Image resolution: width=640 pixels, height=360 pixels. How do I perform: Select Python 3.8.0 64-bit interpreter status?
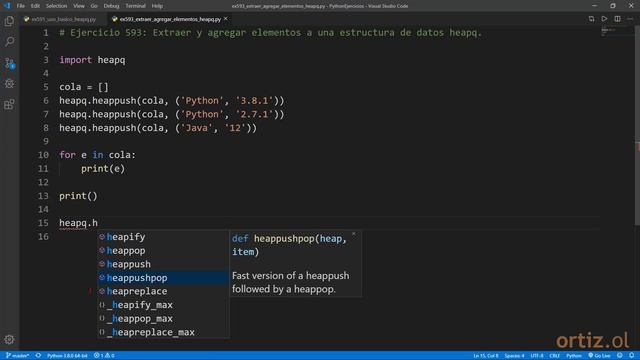click(x=67, y=356)
